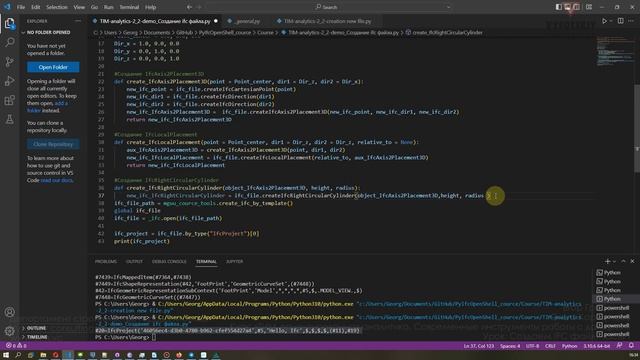The height and width of the screenshot is (360, 640).
Task: Follow the 'add a folder' link
Action: tap(47, 107)
